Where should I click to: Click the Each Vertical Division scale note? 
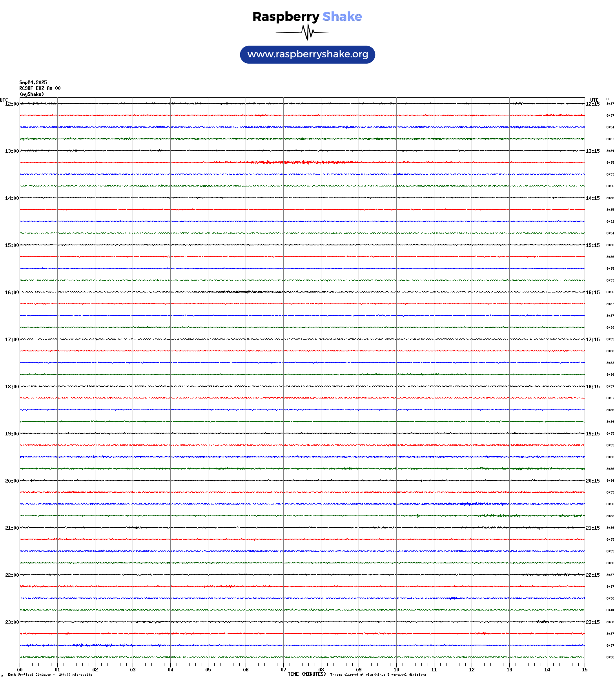(50, 675)
